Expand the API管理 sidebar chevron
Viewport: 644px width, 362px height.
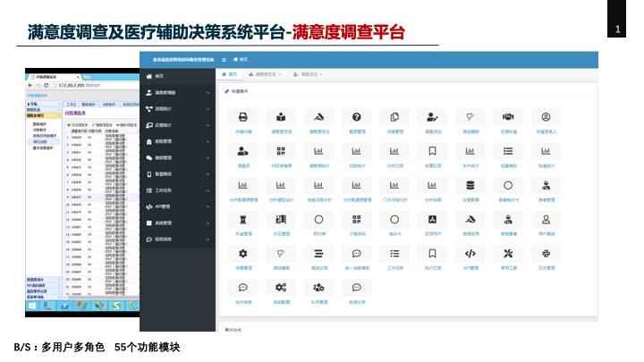208,206
